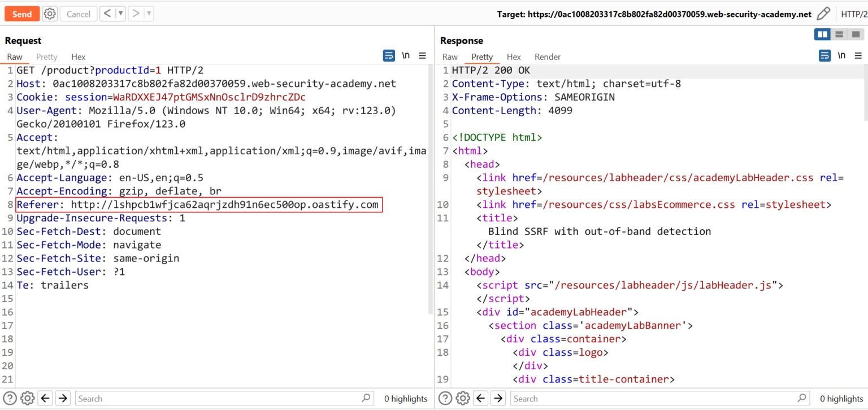Open help icon under Request panel

coord(10,398)
